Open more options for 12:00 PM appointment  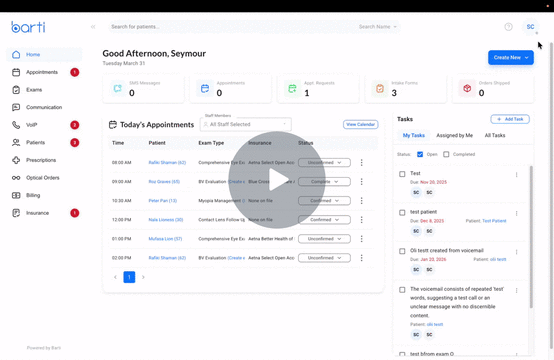(x=361, y=220)
